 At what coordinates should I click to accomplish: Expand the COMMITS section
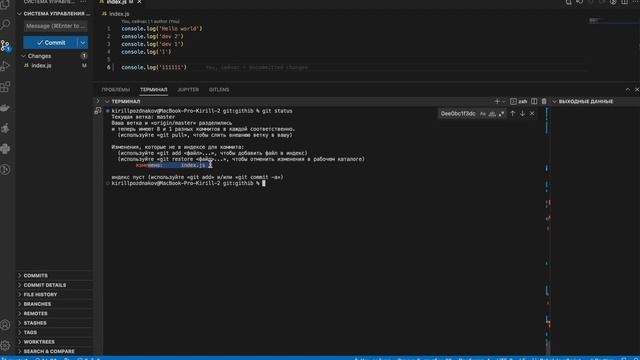click(x=36, y=276)
